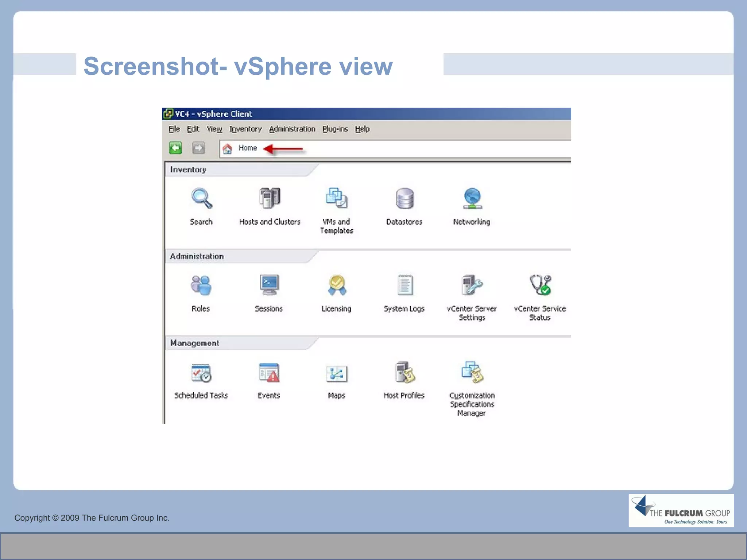The image size is (747, 560).
Task: Open the Edit menu
Action: [193, 129]
